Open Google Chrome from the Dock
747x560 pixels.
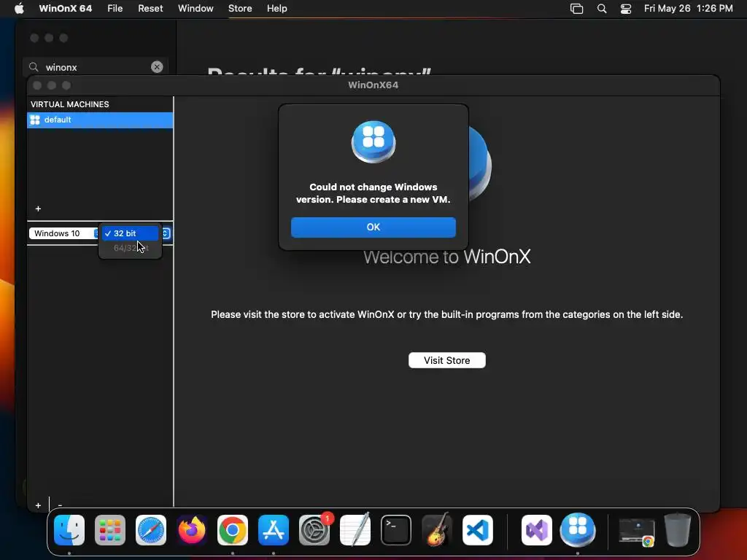(x=233, y=530)
